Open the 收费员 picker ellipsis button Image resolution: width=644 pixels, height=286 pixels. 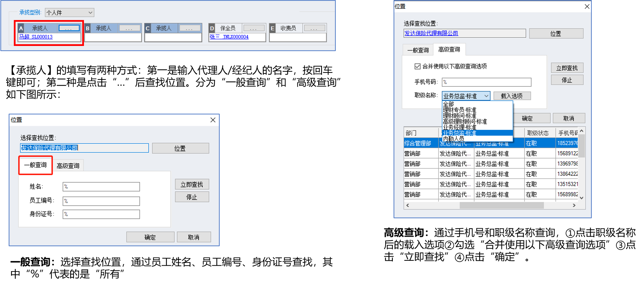[x=314, y=28]
